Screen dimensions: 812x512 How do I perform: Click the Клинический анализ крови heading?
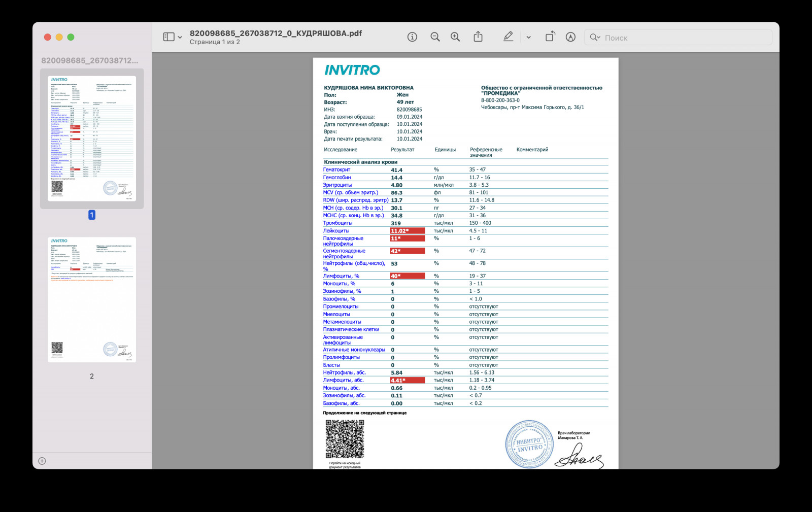[361, 162]
